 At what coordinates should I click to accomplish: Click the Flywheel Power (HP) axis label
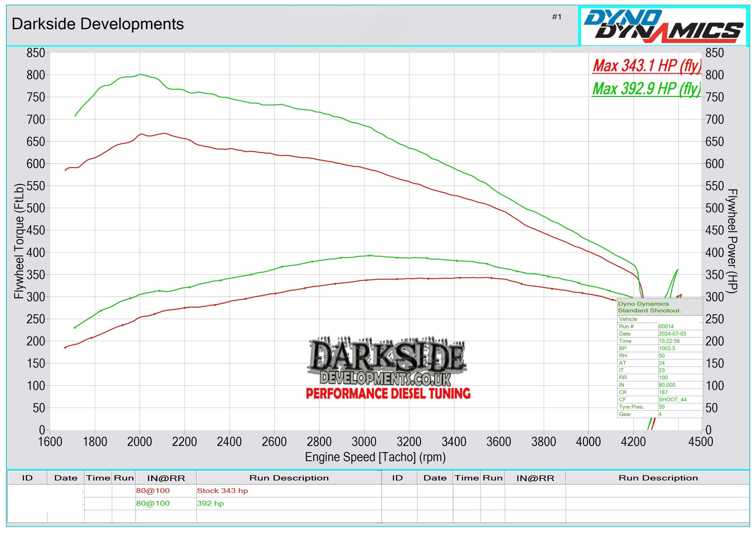tap(732, 241)
